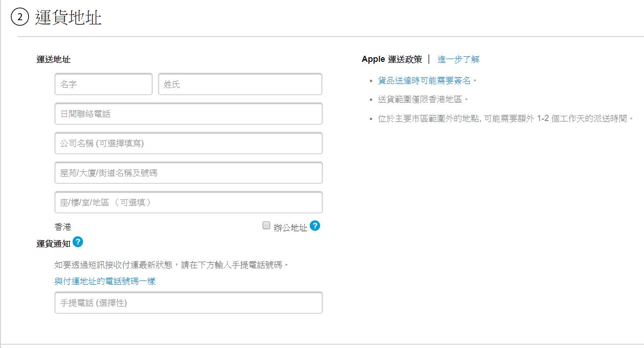The height and width of the screenshot is (348, 644).
Task: Select the 姓氏 last name field
Action: tap(240, 84)
